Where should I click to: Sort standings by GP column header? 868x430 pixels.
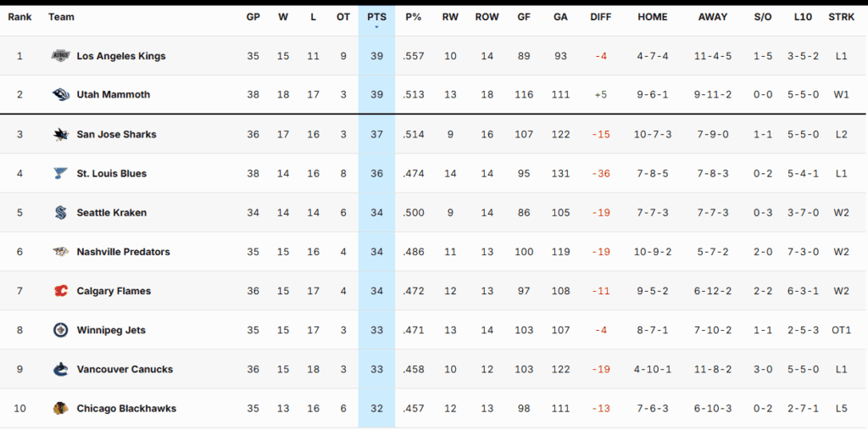point(253,17)
